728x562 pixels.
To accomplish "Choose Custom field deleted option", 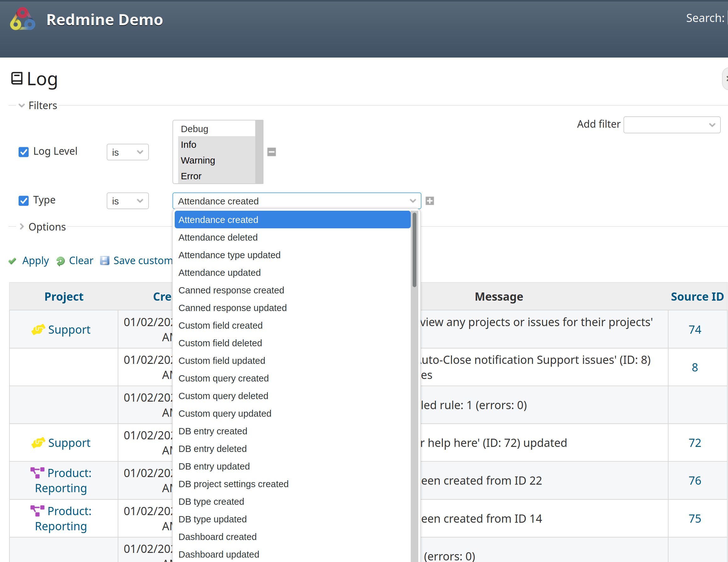I will coord(292,343).
